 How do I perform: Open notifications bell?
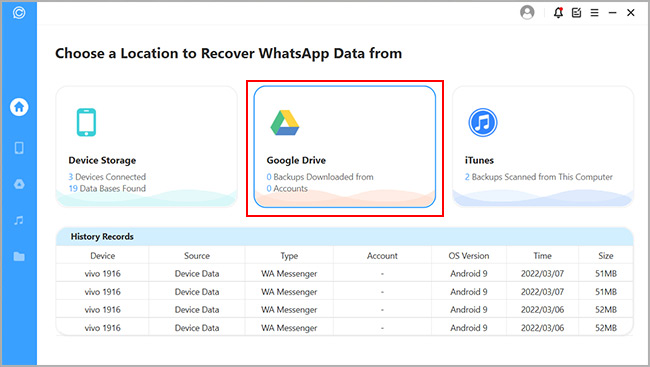[x=558, y=13]
